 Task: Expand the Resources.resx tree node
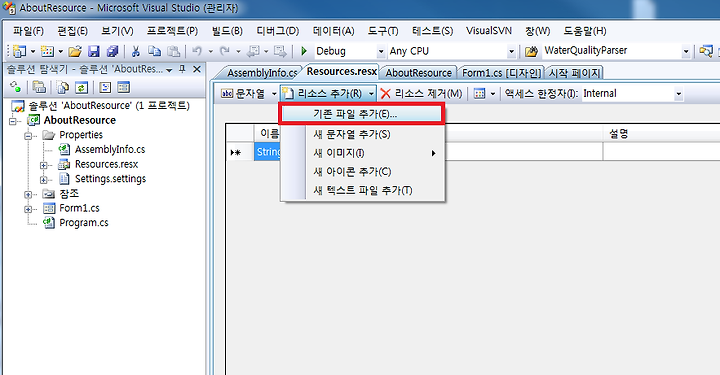pos(43,165)
